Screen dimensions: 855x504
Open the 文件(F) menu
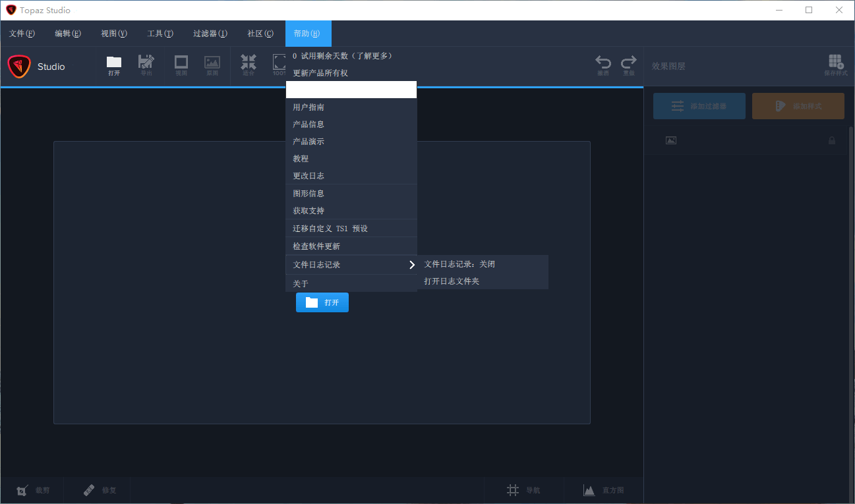22,34
